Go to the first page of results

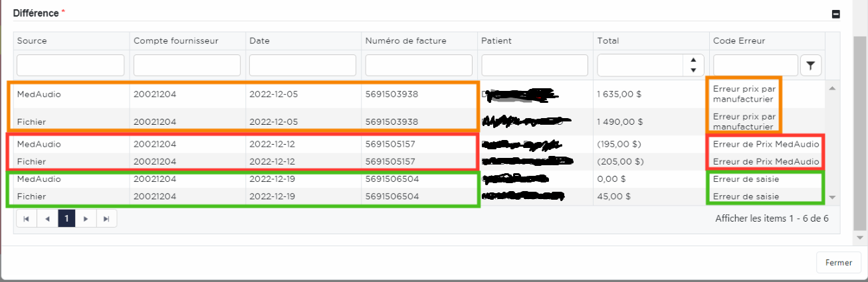coord(27,218)
